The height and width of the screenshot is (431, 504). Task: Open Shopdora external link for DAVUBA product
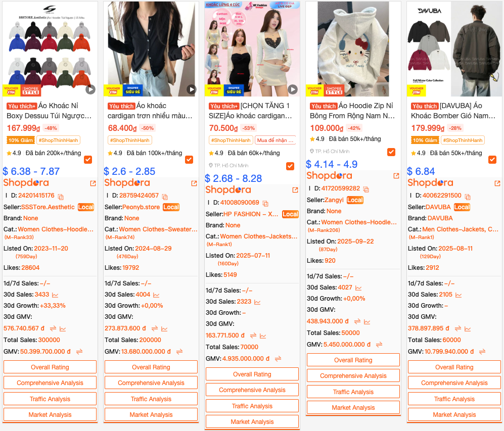[497, 183]
